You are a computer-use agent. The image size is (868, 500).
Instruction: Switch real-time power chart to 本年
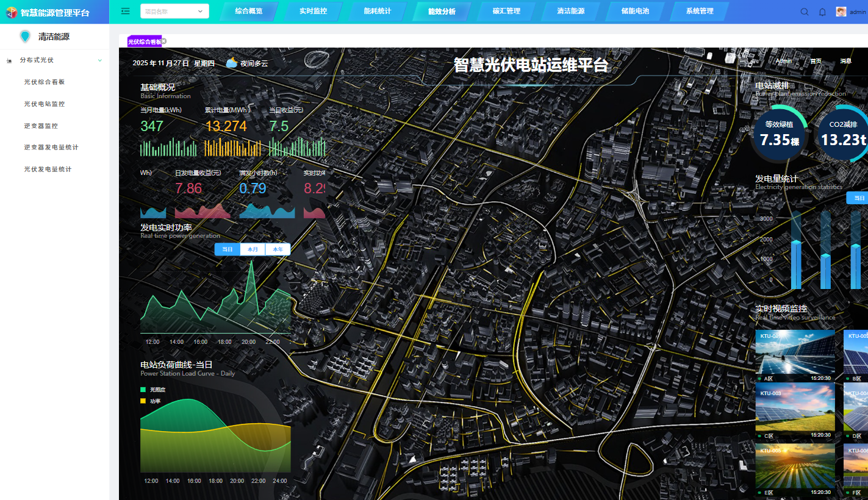[x=278, y=249]
